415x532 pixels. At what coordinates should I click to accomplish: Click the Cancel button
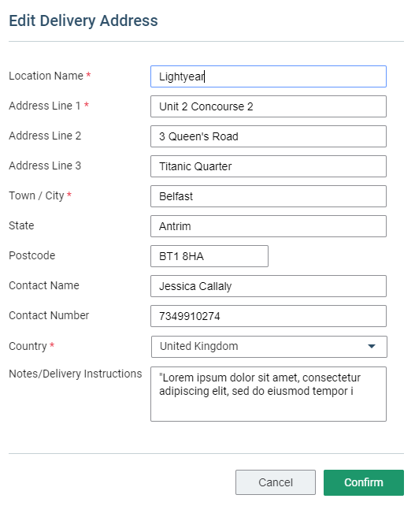276,482
